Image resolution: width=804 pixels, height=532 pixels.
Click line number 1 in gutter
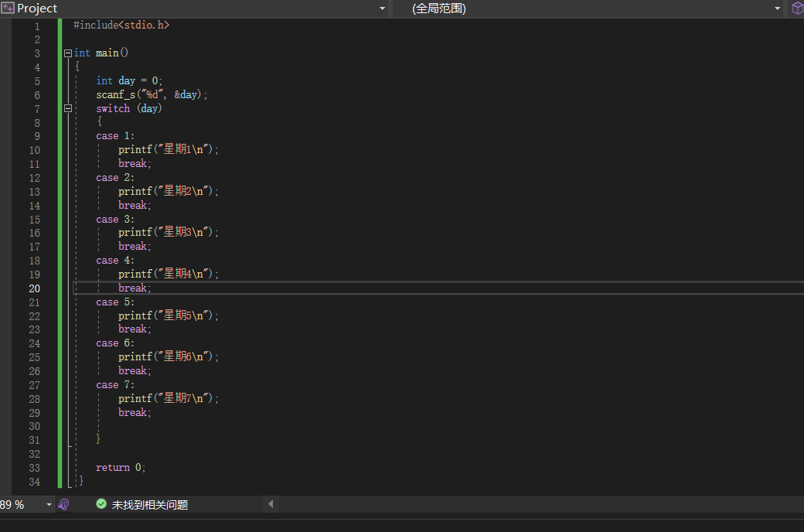[37, 26]
